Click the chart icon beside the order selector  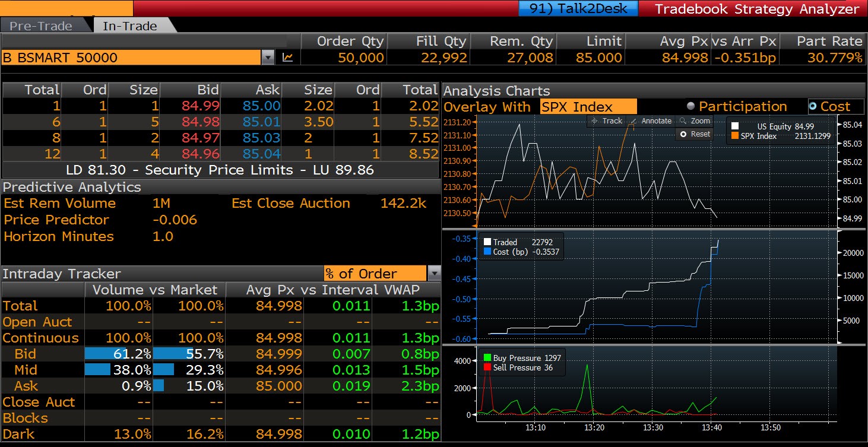click(x=287, y=58)
